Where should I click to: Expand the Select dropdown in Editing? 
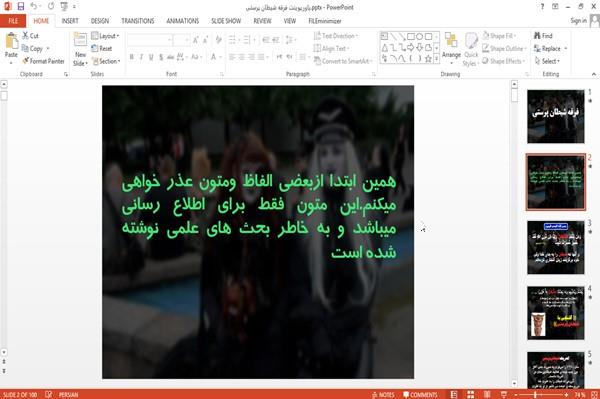point(548,61)
